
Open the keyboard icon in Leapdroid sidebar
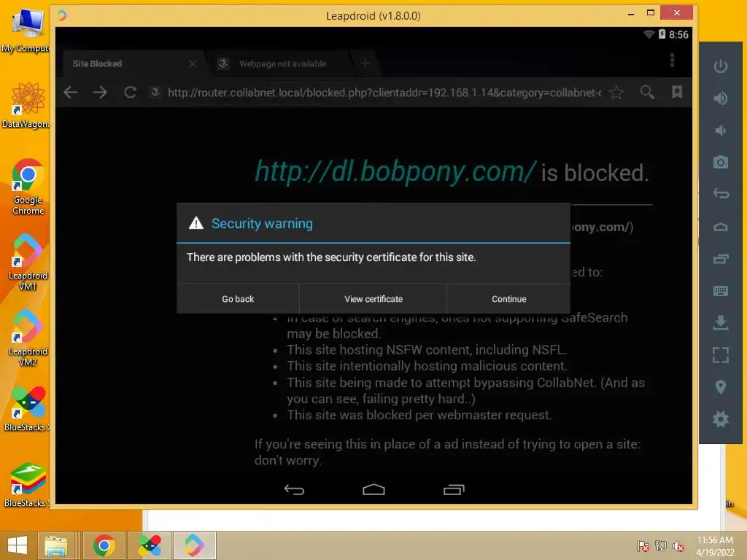tap(720, 290)
